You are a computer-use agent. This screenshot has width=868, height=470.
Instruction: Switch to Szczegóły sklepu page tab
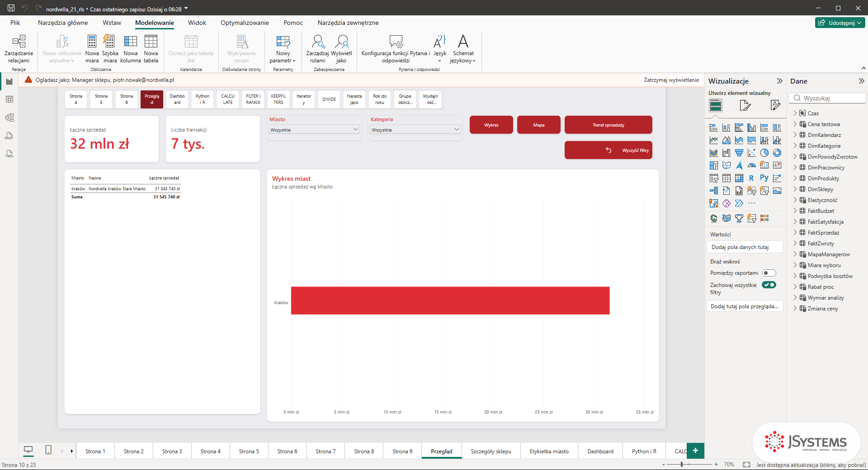(491, 451)
